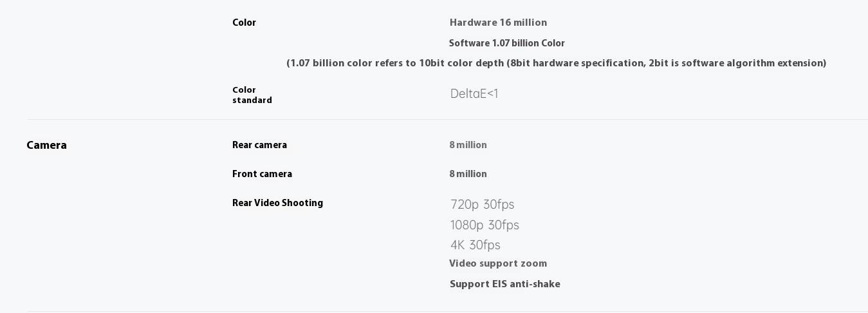Click the "1080p 30fps" video mode
The image size is (868, 313).
tap(485, 225)
